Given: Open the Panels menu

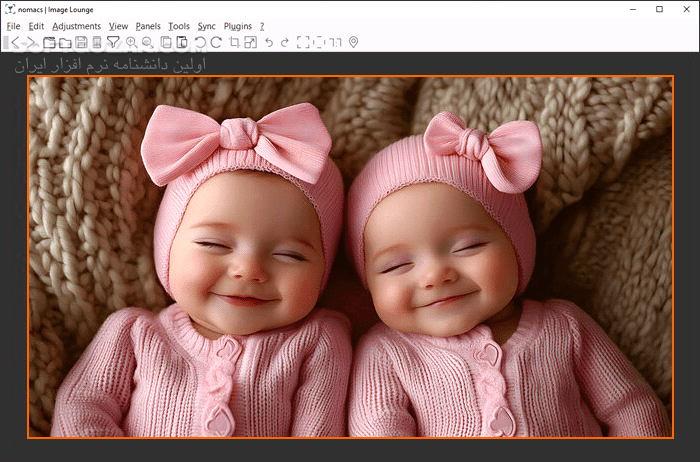Looking at the screenshot, I should (x=148, y=26).
